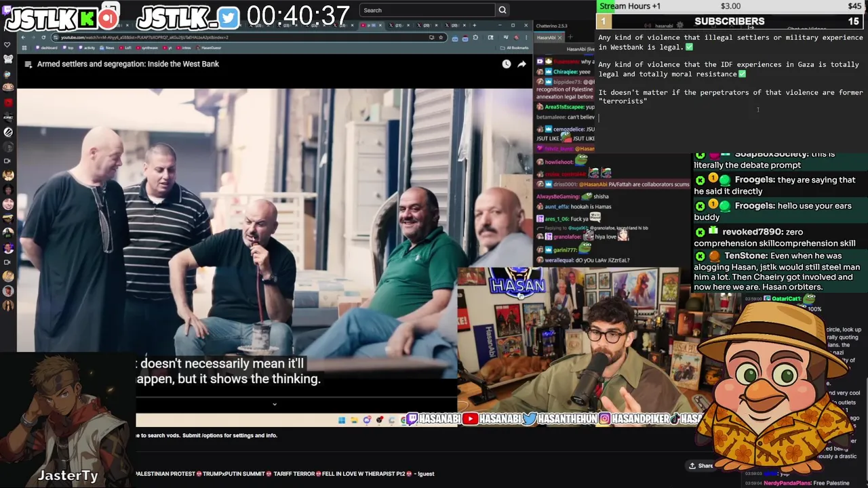Open the News bookmark

(x=107, y=48)
